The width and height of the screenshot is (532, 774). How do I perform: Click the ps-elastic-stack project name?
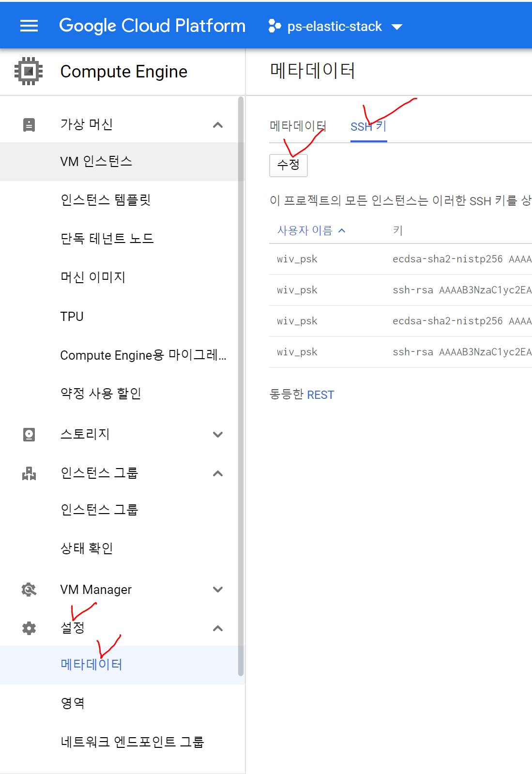(x=334, y=27)
